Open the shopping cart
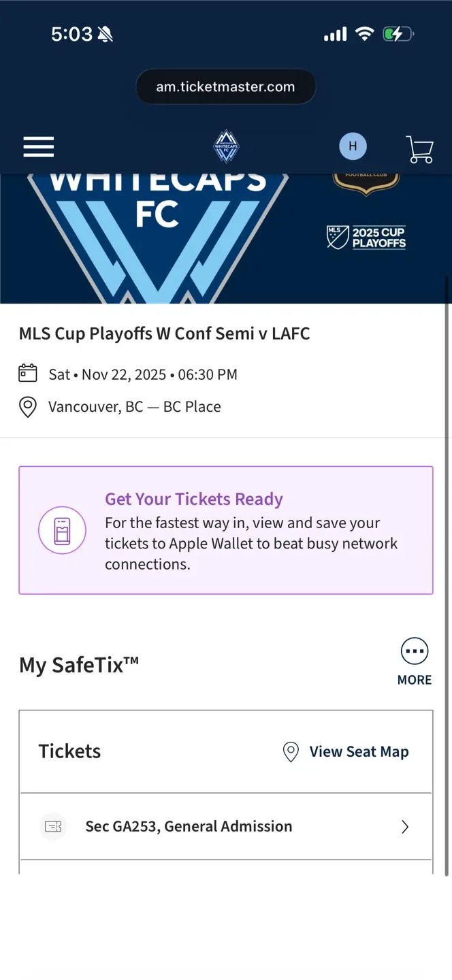This screenshot has width=452, height=980. coord(419,148)
